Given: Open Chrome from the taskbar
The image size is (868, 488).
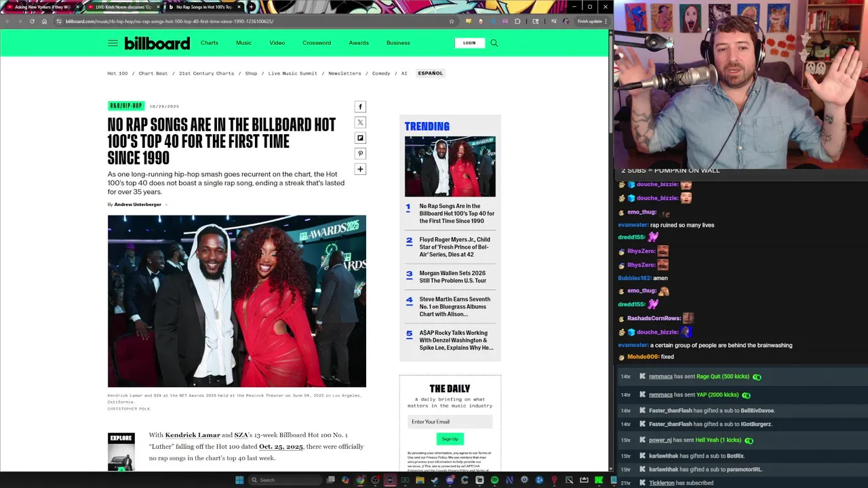Looking at the screenshot, I should (x=361, y=480).
